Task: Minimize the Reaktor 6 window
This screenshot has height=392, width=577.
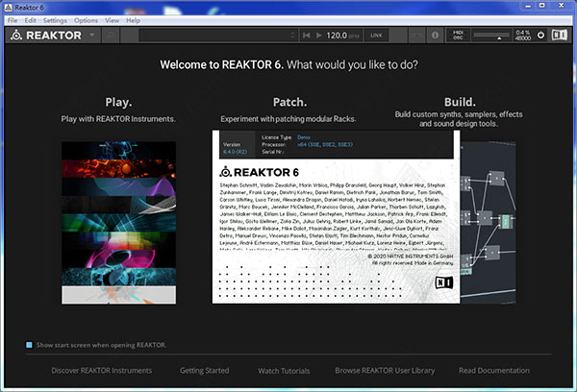Action: click(x=528, y=6)
